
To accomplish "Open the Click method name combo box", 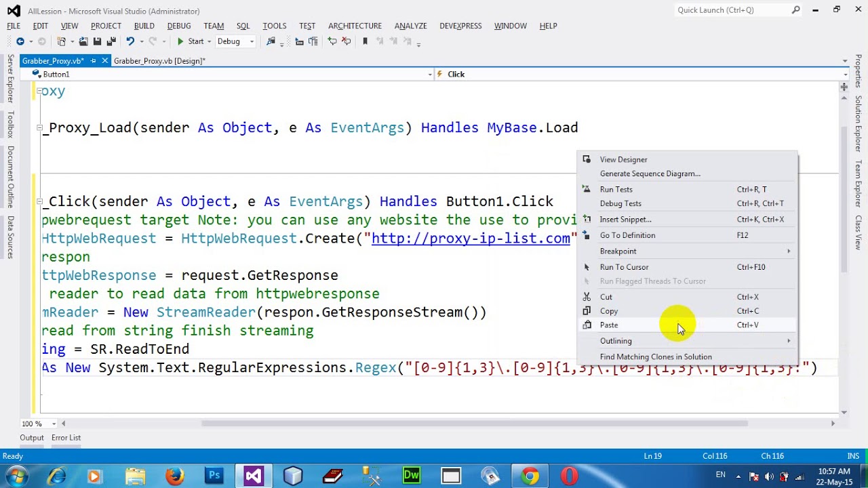I will [642, 74].
